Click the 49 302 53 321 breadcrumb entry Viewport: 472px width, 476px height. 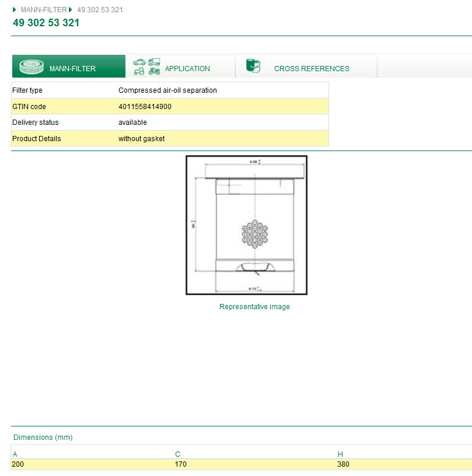(x=100, y=10)
